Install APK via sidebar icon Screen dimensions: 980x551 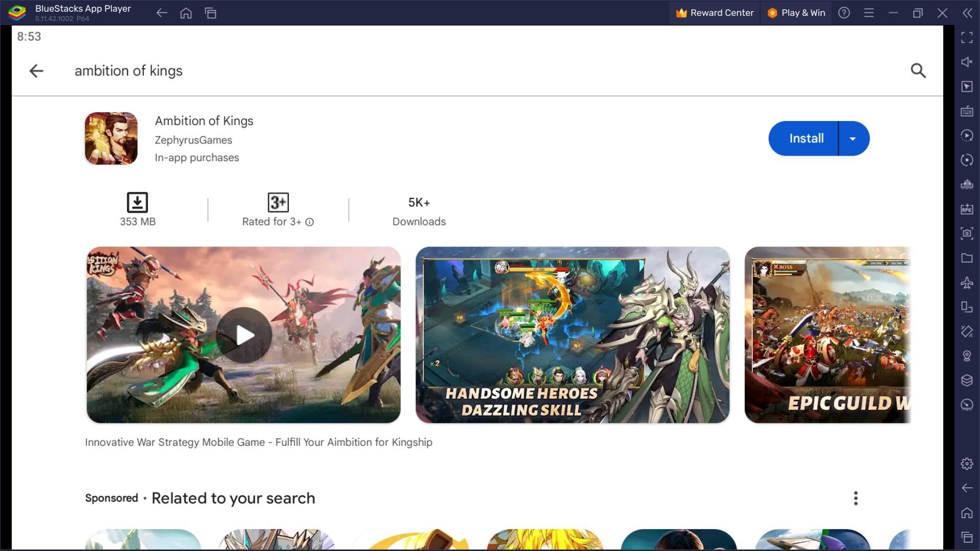pos(967,209)
